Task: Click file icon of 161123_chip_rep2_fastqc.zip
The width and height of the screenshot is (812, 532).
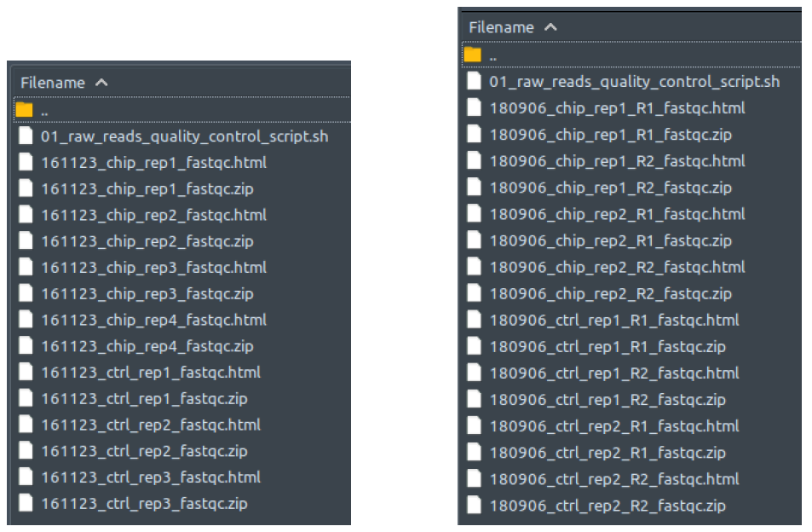Action: coord(26,240)
